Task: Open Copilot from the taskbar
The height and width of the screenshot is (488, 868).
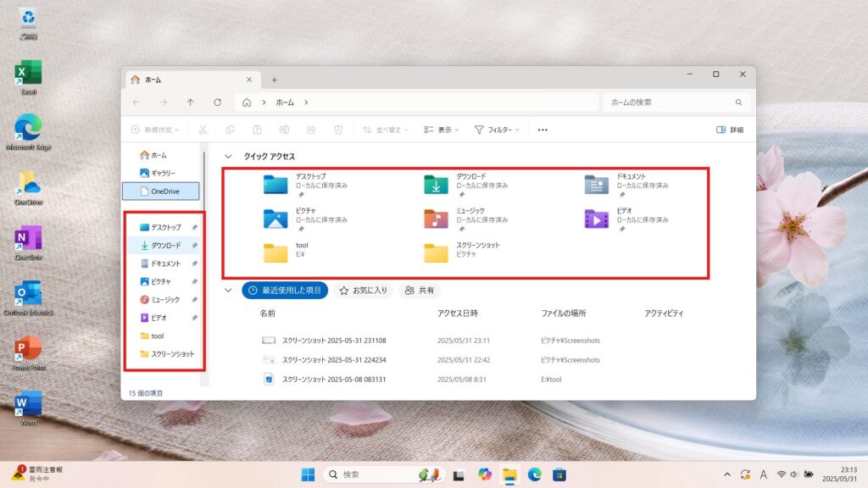Action: point(485,474)
